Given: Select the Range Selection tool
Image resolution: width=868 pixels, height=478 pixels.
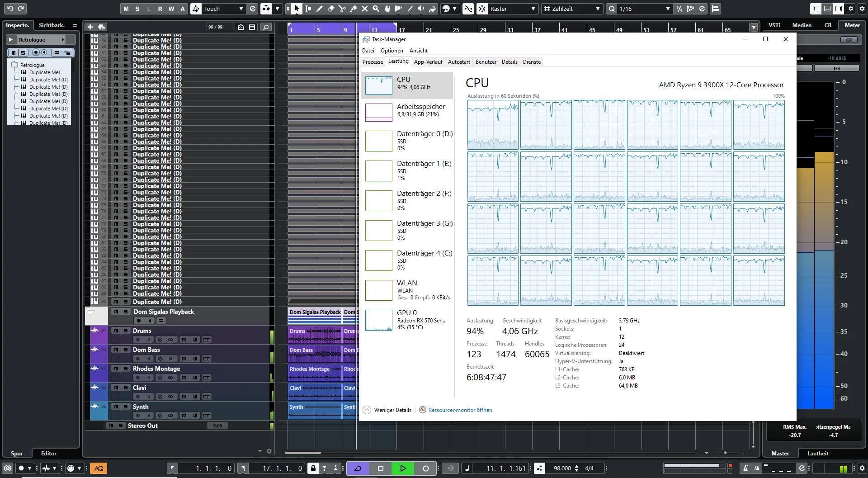Looking at the screenshot, I should pyautogui.click(x=308, y=9).
